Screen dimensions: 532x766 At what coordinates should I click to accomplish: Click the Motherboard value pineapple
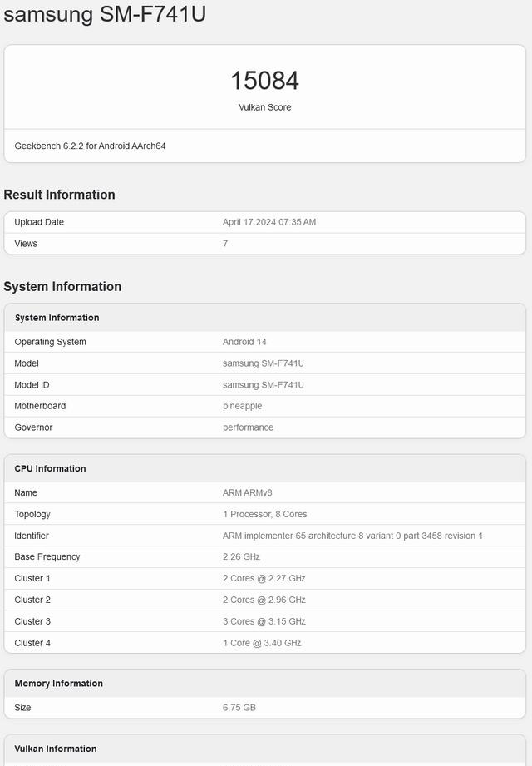(242, 406)
